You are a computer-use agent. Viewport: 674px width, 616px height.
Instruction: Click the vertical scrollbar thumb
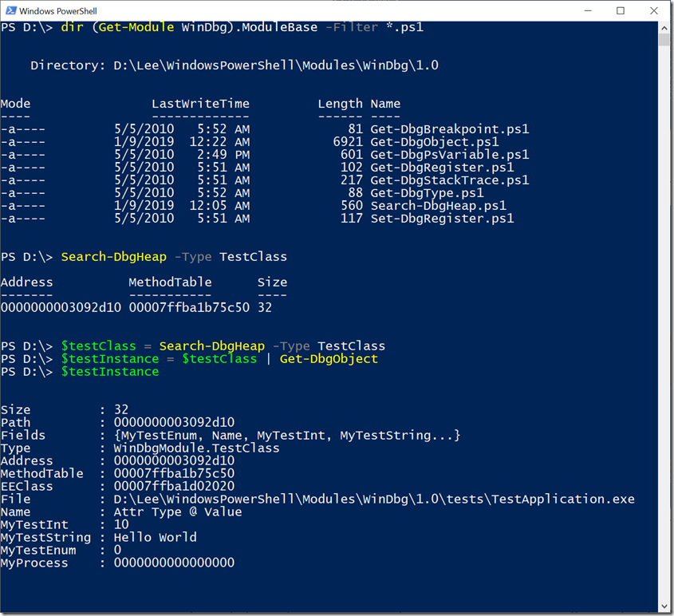point(664,40)
